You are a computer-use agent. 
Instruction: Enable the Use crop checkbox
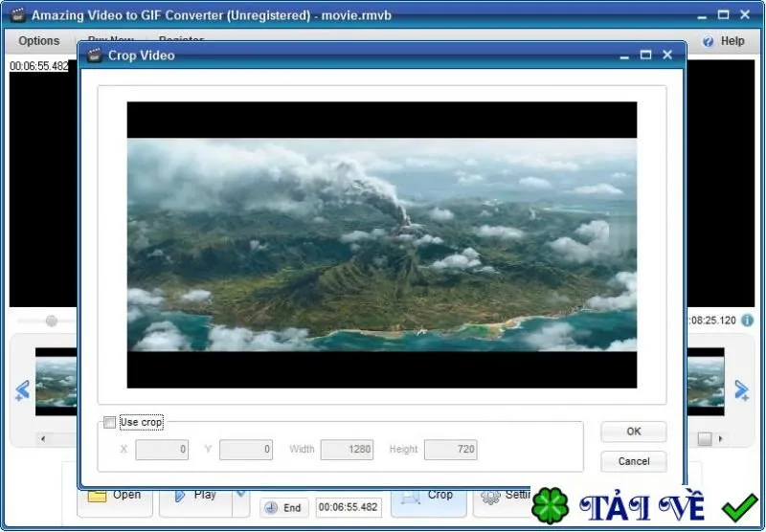(110, 422)
